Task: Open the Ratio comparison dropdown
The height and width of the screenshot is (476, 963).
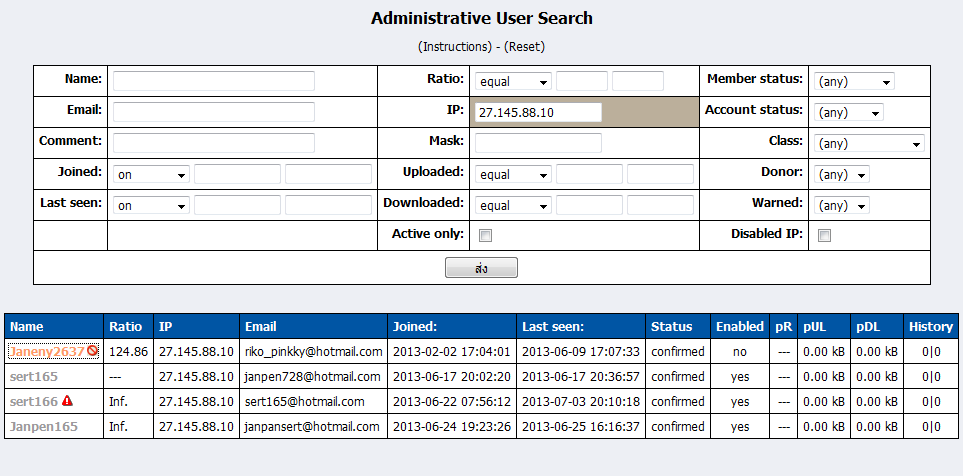Action: tap(513, 81)
